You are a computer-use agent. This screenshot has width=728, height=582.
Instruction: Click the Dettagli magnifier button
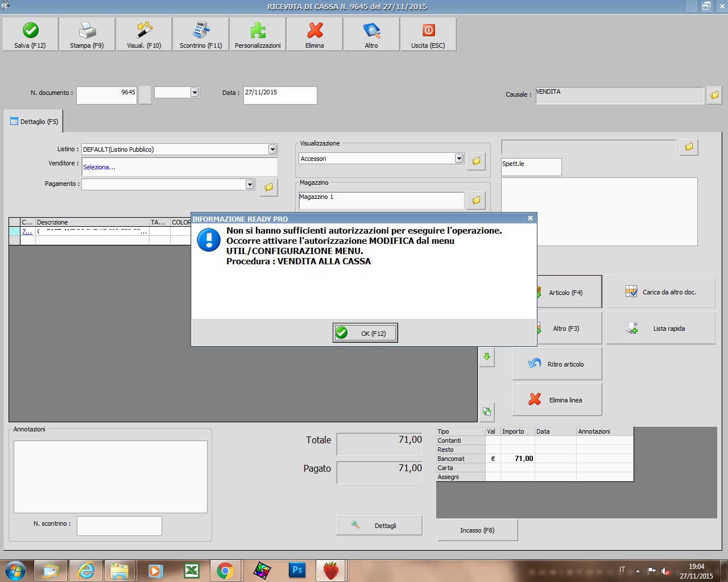[x=379, y=525]
